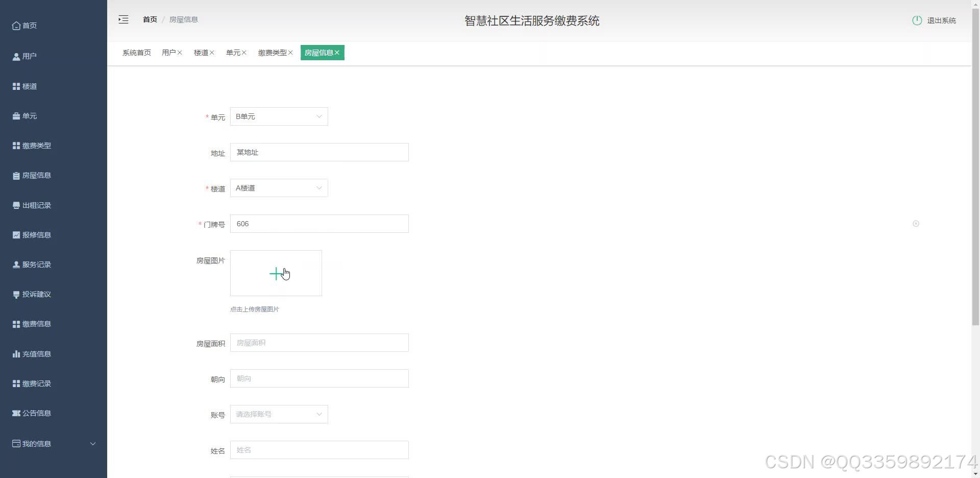Screen dimensions: 980x478
Task: Switch to the 单元 tab
Action: point(233,53)
